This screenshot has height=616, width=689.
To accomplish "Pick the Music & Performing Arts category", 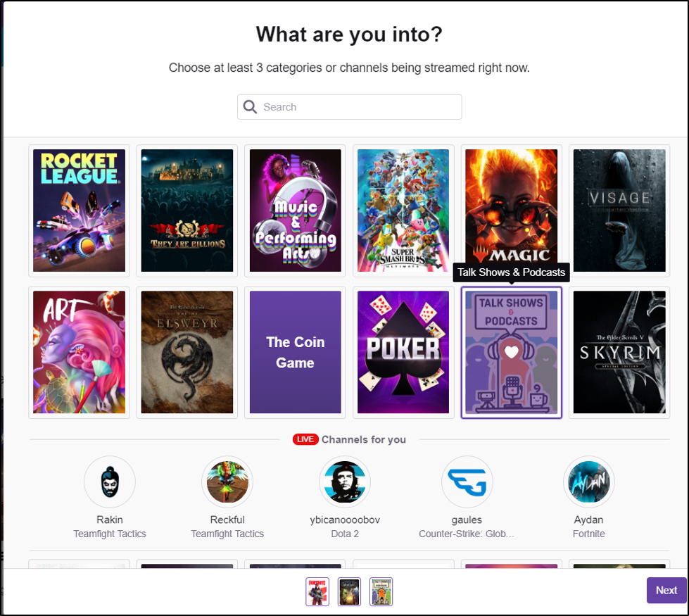I will [x=296, y=210].
